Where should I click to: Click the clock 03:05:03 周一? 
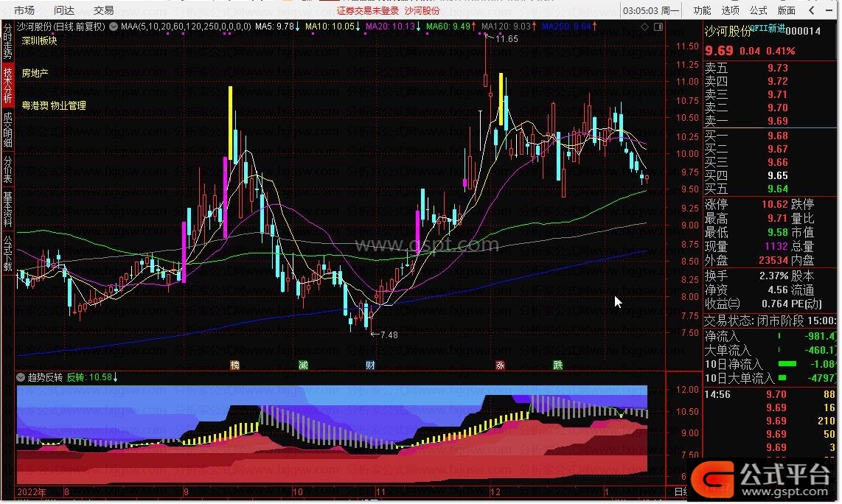651,10
